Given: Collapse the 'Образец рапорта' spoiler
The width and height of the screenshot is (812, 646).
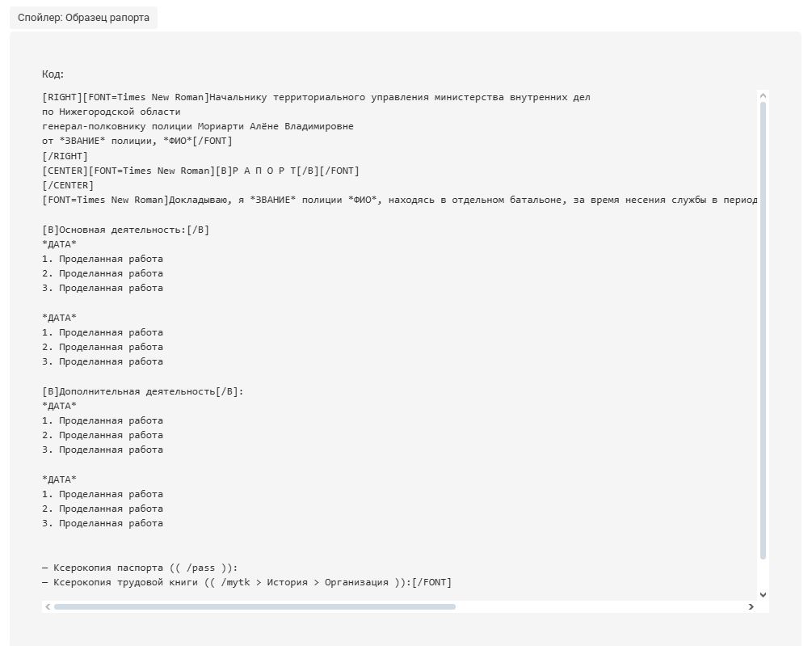Looking at the screenshot, I should pyautogui.click(x=83, y=17).
